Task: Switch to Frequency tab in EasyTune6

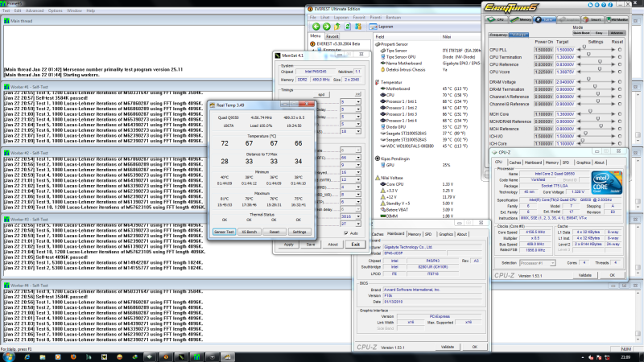Action: coord(497,35)
